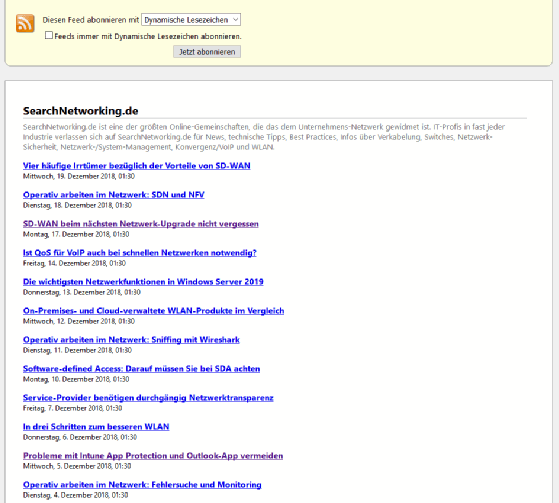Click date Dienstag, 4. Dezember 2018
Screen dimensions: 559x503
(x=76, y=495)
